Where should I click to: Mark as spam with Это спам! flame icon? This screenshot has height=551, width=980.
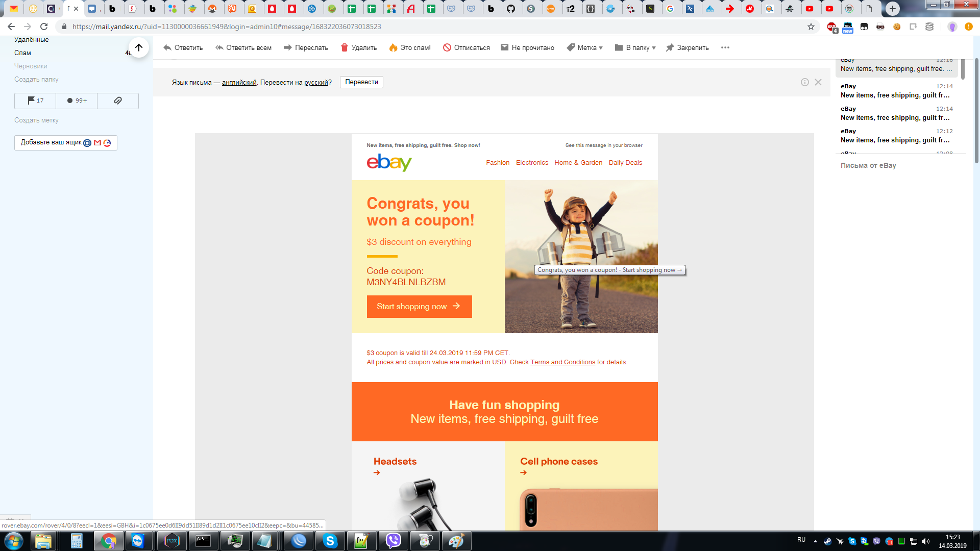tap(393, 47)
